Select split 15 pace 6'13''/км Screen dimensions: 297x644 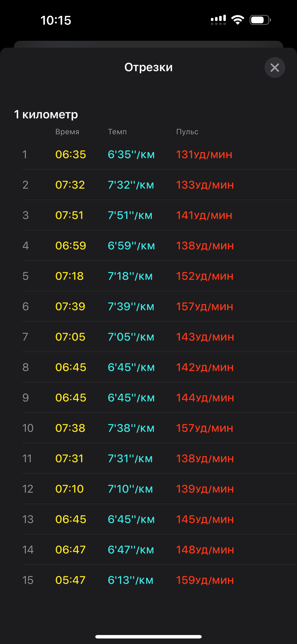(x=131, y=580)
